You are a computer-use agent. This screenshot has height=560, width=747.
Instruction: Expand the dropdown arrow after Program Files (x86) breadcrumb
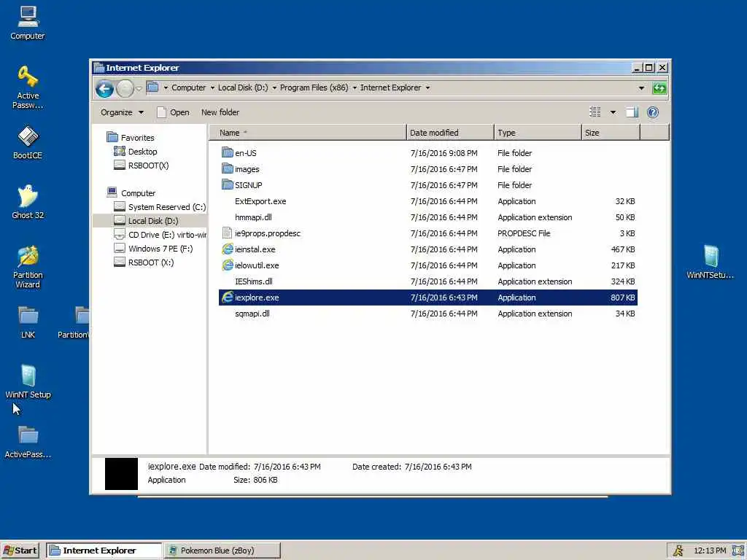click(355, 87)
